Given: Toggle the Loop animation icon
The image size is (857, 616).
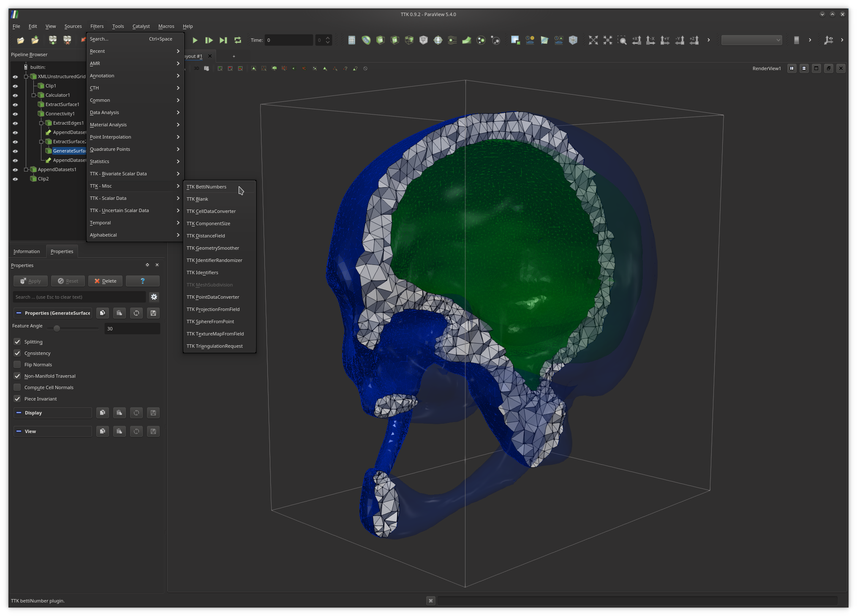Looking at the screenshot, I should tap(238, 40).
